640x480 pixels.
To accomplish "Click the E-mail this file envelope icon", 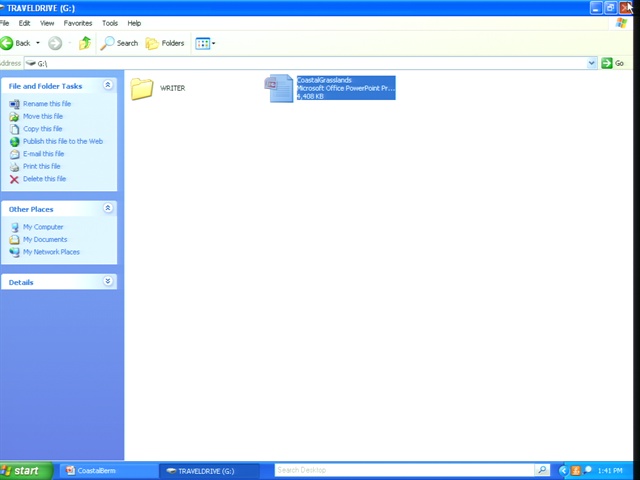I will [14, 154].
